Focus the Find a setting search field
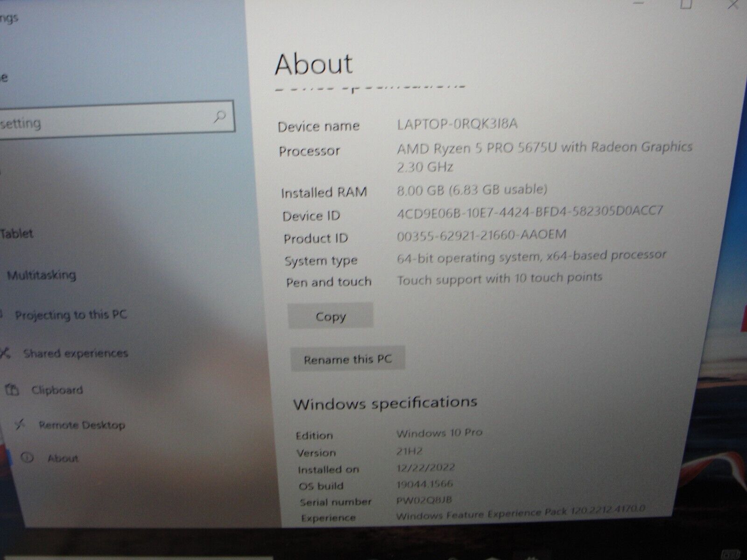747x560 pixels. click(116, 119)
